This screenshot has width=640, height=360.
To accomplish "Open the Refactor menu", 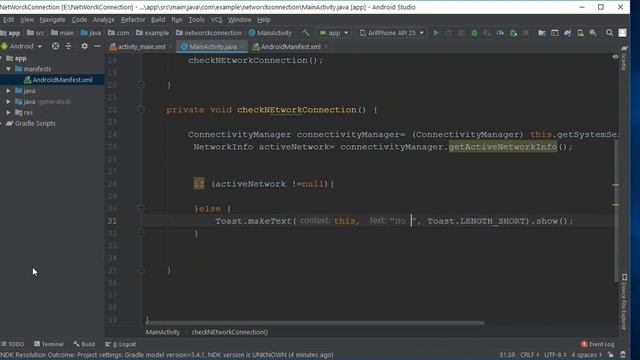I will point(133,20).
